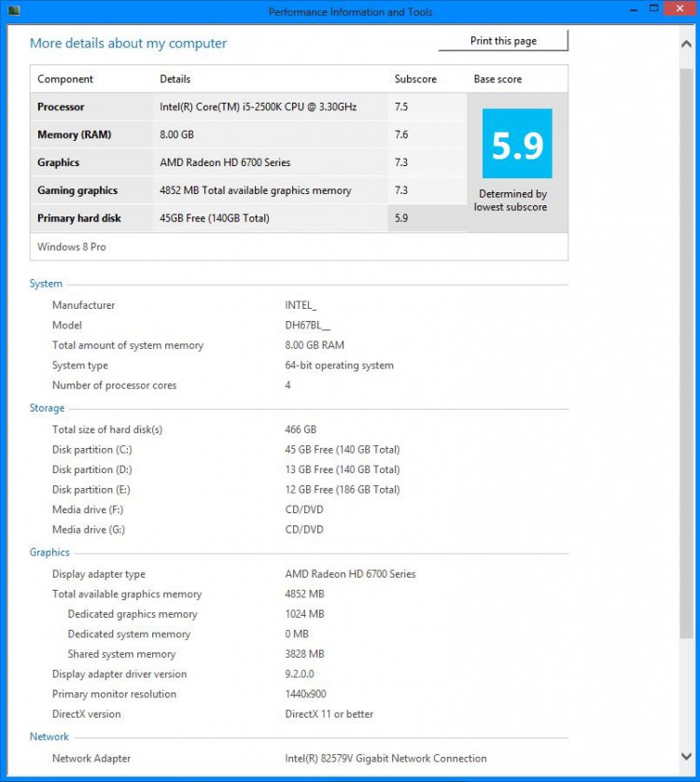This screenshot has width=700, height=782.
Task: Click the 7.5 Processor subscore
Action: 401,106
